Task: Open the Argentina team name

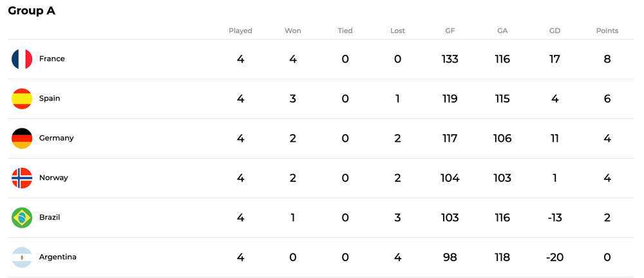Action: coord(57,257)
